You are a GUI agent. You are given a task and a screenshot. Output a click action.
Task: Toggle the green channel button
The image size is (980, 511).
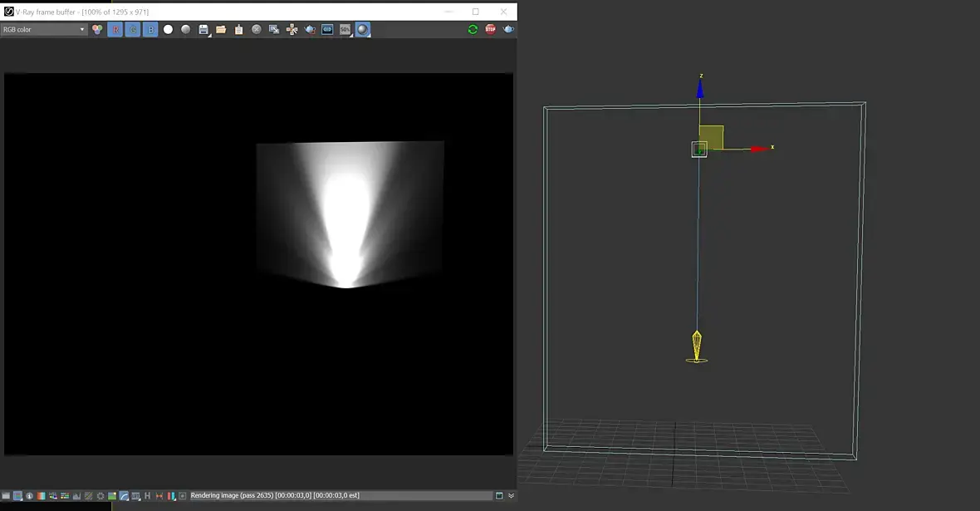(x=133, y=29)
